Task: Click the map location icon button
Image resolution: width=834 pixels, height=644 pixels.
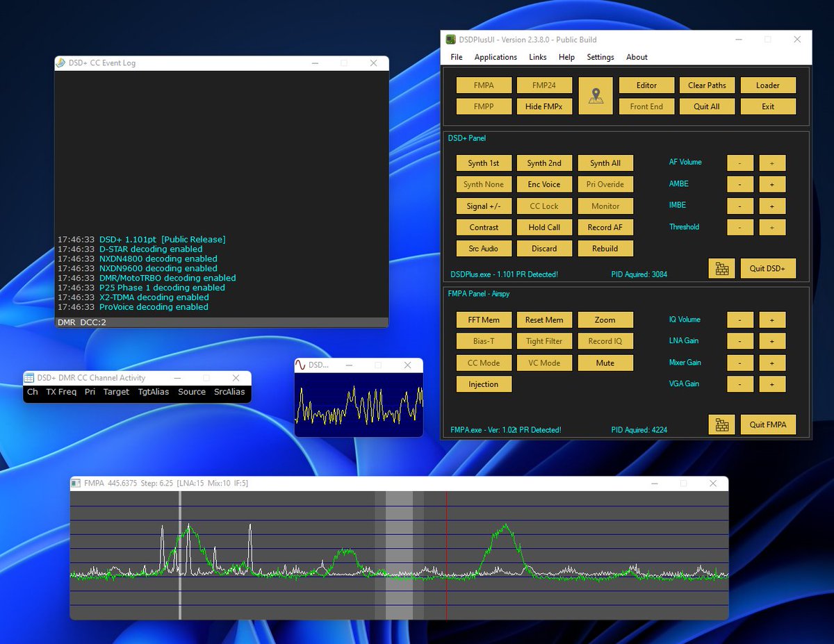Action: point(596,96)
